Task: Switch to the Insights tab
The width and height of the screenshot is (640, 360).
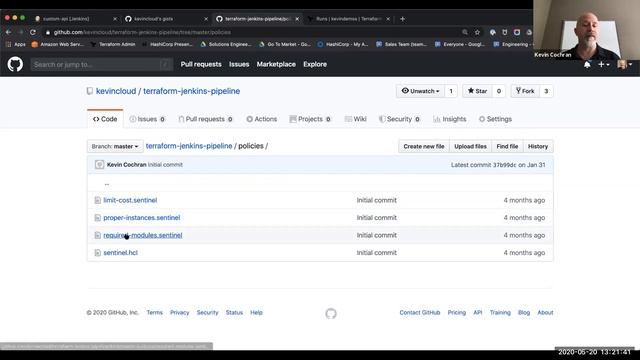Action: coord(449,119)
